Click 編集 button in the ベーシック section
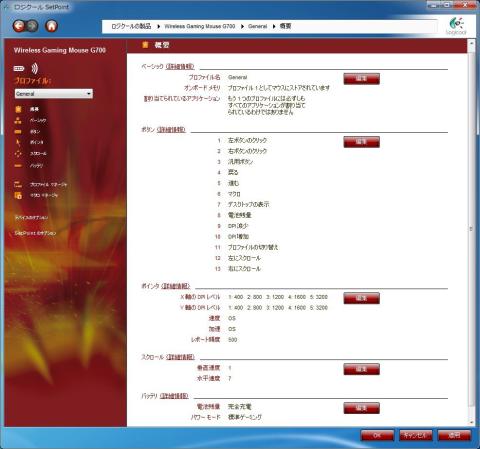480x449 pixels. (x=362, y=79)
